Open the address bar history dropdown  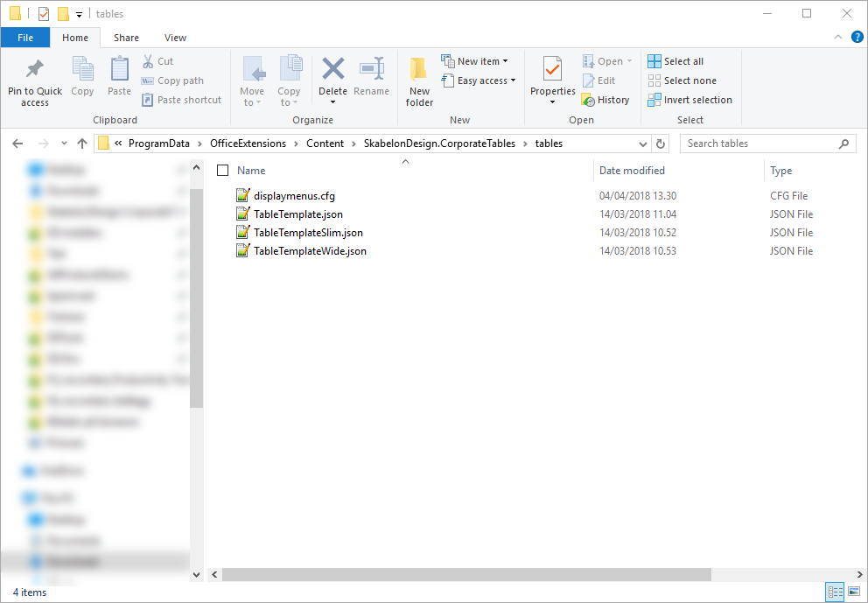click(x=643, y=144)
